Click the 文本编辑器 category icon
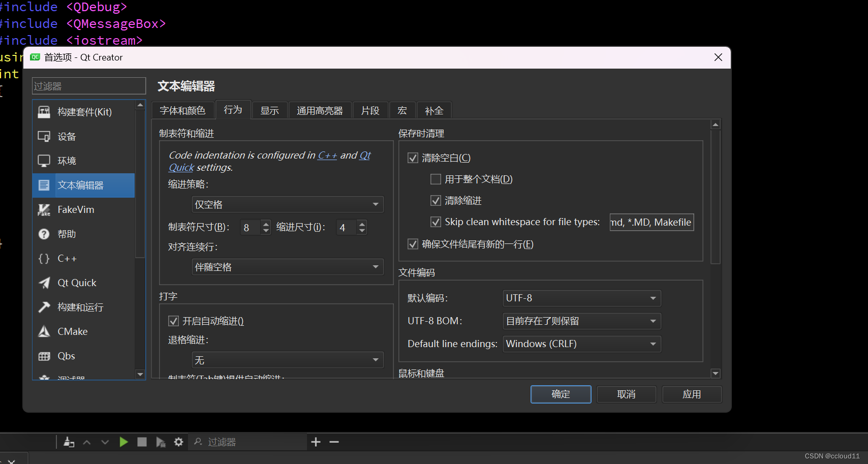The image size is (868, 464). (44, 185)
